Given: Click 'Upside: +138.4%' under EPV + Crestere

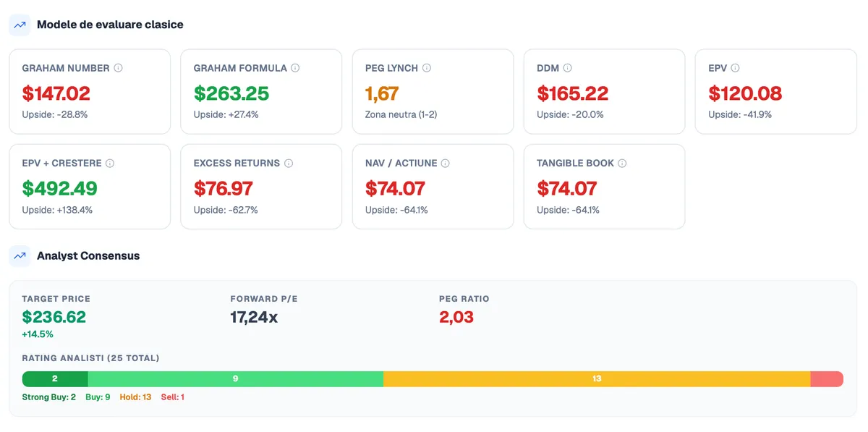Looking at the screenshot, I should coord(58,210).
